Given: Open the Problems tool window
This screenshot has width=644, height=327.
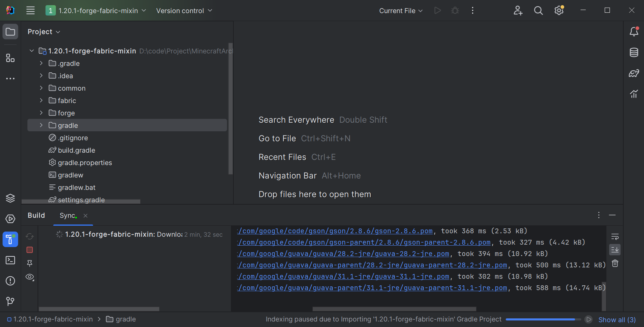Looking at the screenshot, I should [10, 281].
